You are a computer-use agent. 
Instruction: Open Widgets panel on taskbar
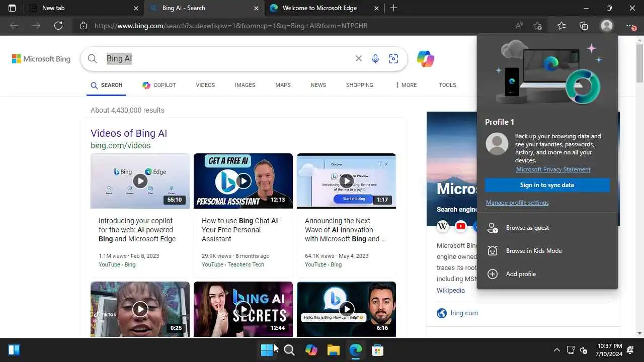click(14, 350)
